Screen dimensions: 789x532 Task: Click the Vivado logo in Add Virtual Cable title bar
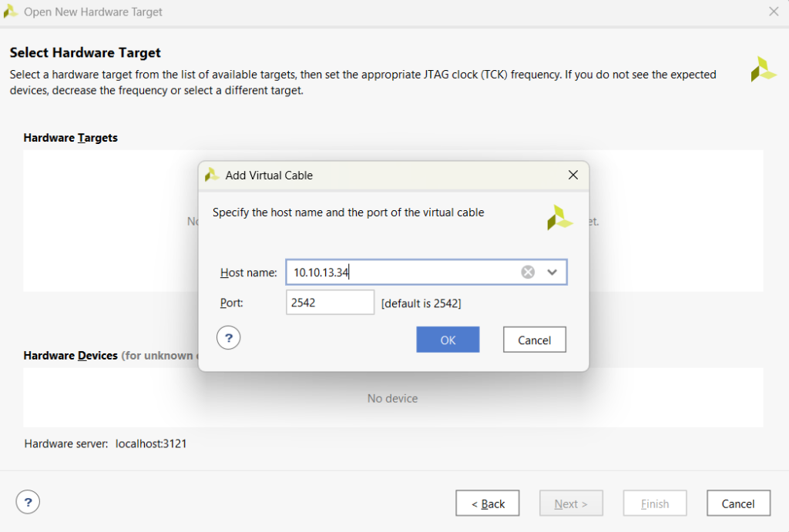tap(212, 175)
